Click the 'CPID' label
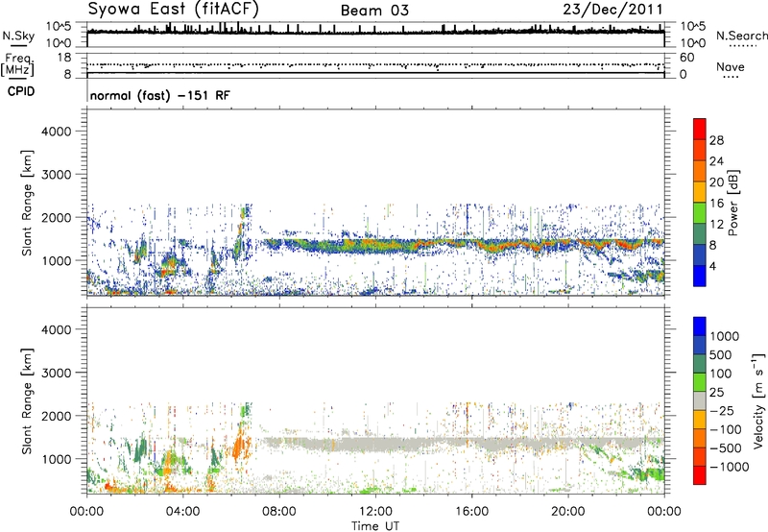Screen dimensions: 768x532 pos(21,91)
